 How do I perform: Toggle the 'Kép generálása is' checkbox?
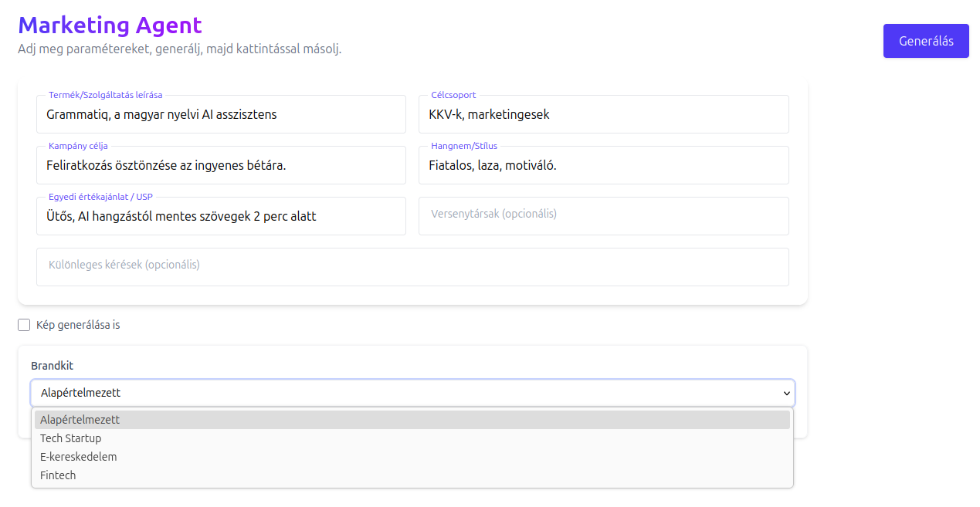(24, 325)
